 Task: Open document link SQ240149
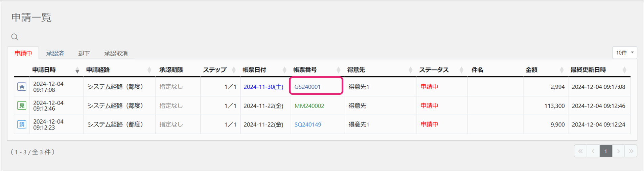[x=308, y=124]
